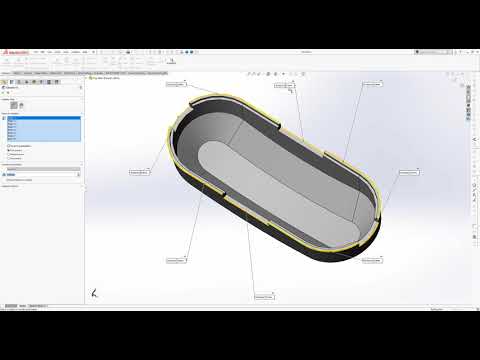Toggle the Tangent propagation checkbox
This screenshot has height=360, width=480.
8,146
